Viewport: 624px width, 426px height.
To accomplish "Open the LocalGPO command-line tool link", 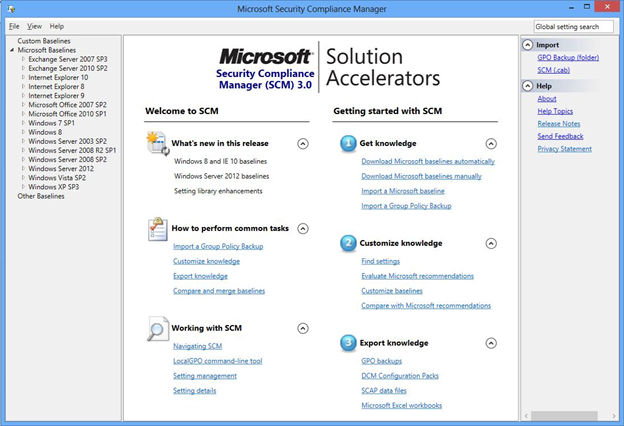I will point(217,361).
